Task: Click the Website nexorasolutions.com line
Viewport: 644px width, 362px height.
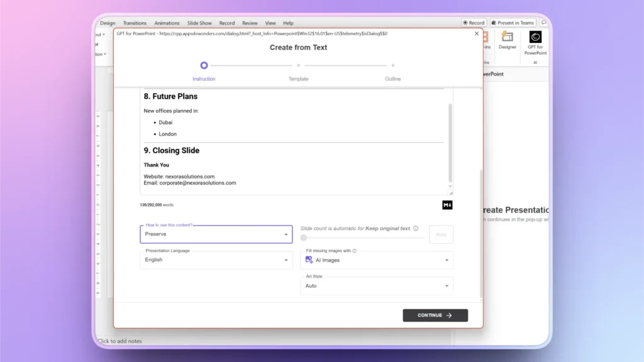Action: point(179,177)
